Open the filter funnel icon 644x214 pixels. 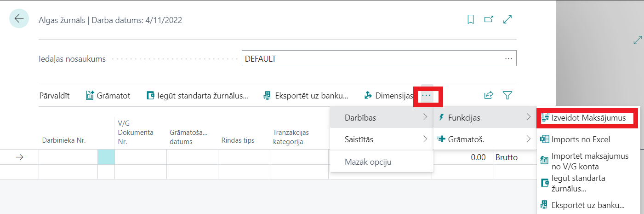507,96
